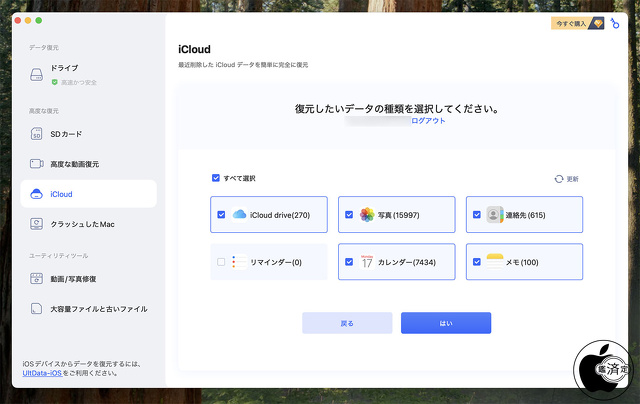Click the refresh circular arrows icon
The width and height of the screenshot is (640, 404).
click(x=559, y=179)
